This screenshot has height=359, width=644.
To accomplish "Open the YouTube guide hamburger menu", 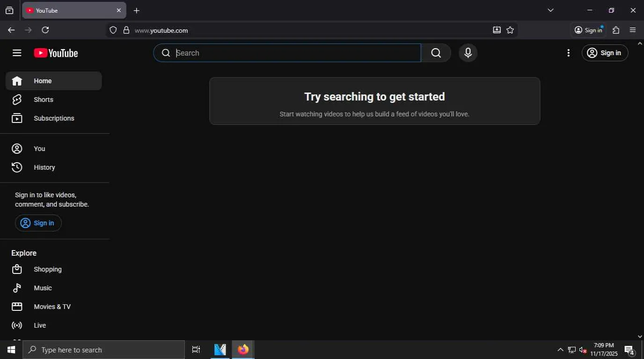I will pos(17,53).
